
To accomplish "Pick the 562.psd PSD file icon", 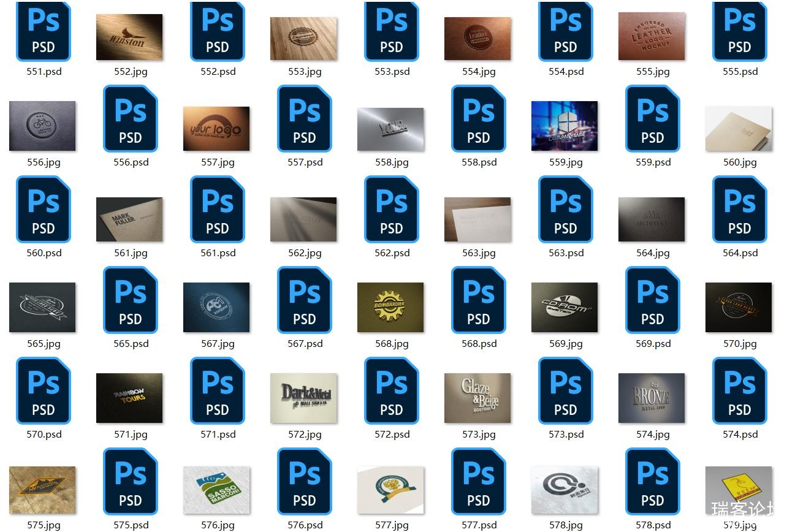I will coord(392,210).
